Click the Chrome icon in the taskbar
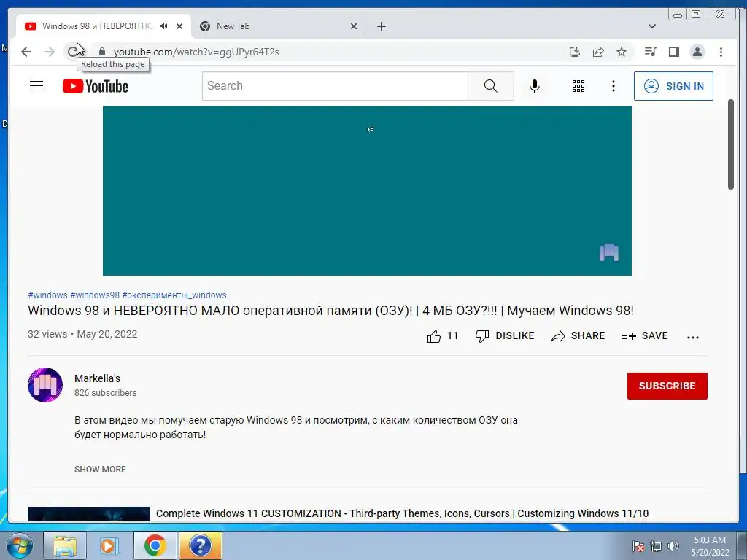 [155, 545]
